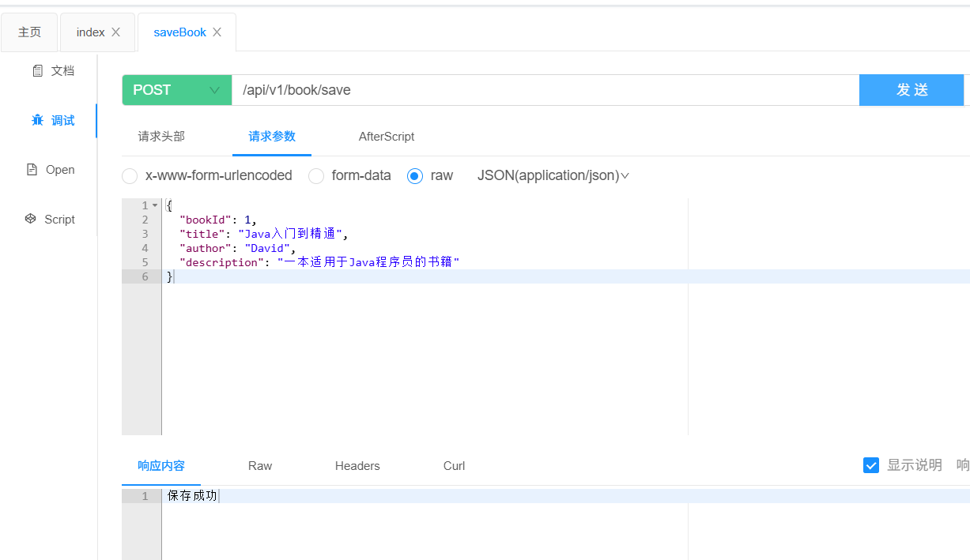Open the 文档 documentation panel icon
The height and width of the screenshot is (560, 970).
point(38,70)
